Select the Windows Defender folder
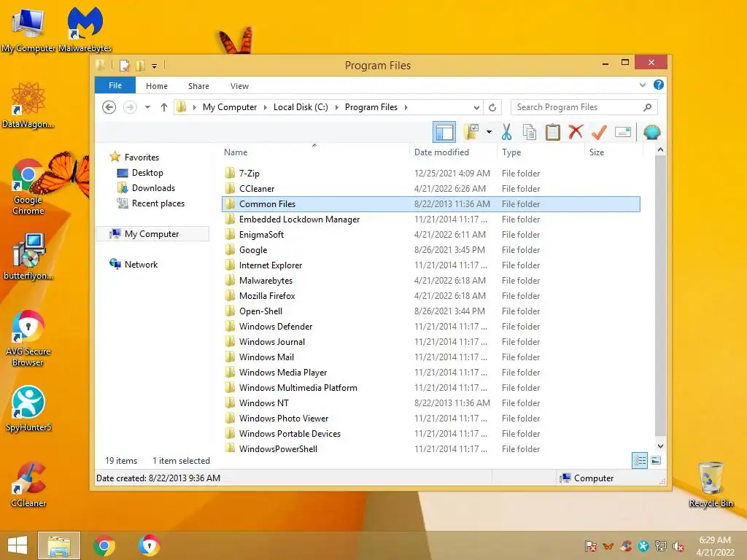This screenshot has height=560, width=747. click(x=431, y=326)
